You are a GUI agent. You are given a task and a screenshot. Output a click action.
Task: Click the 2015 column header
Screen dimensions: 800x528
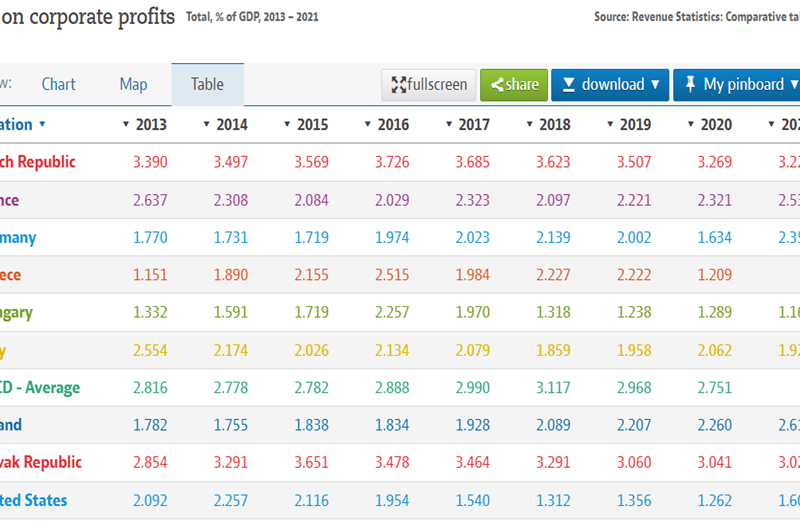click(312, 125)
